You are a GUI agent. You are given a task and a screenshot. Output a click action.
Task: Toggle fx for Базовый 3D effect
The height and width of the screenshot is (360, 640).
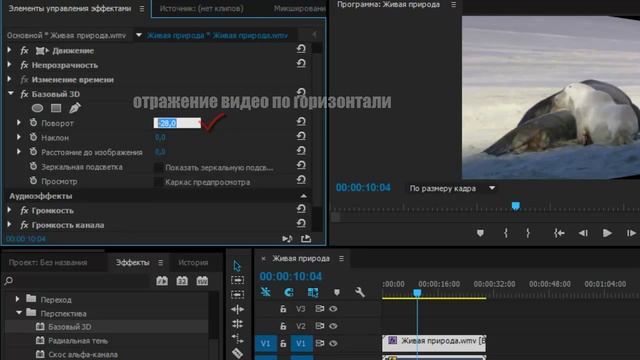click(x=24, y=94)
